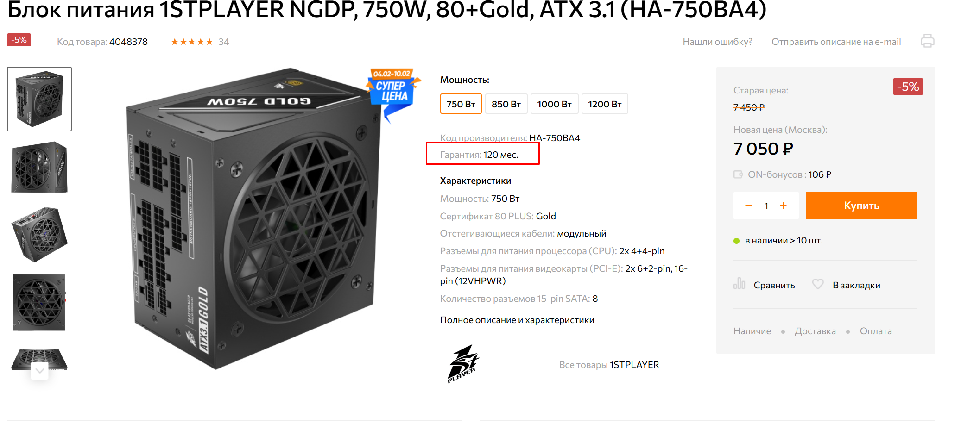Click the orange Купить button
Screen dimensions: 980x430
point(861,206)
